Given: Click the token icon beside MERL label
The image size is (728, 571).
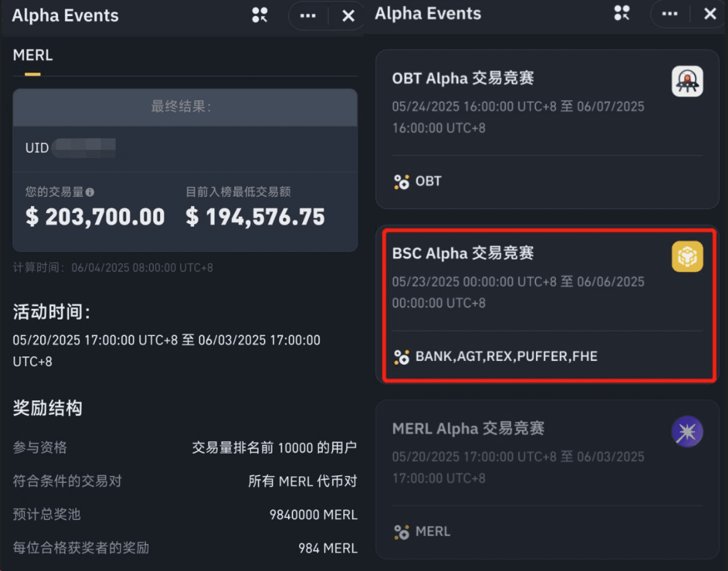Looking at the screenshot, I should pos(401,532).
